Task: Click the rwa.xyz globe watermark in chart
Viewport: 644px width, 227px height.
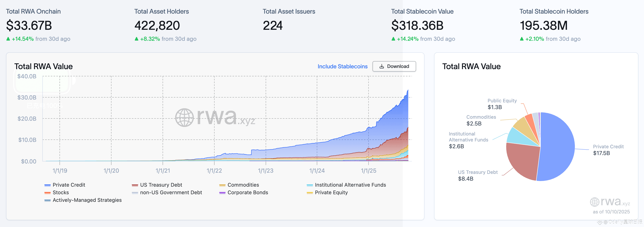Action: 185,117
